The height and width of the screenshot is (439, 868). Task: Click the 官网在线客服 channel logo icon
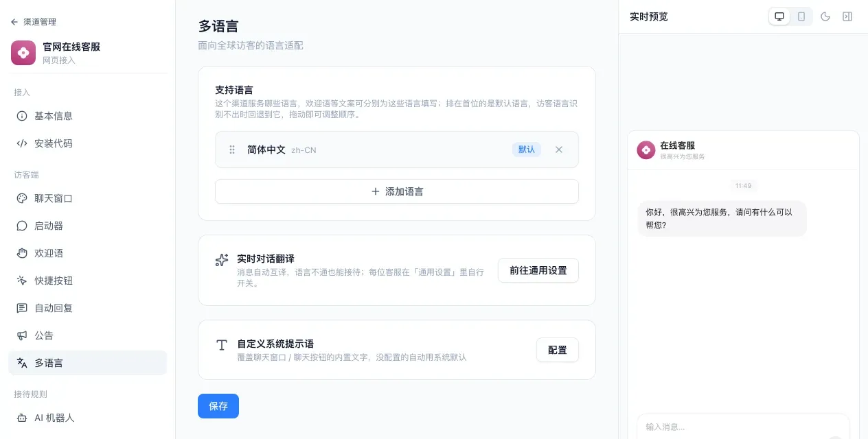tap(23, 53)
